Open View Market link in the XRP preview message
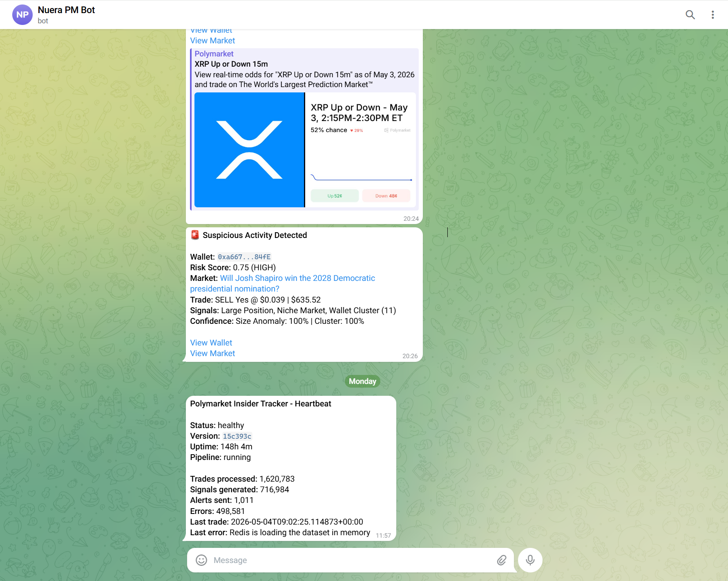The image size is (728, 581). [212, 40]
